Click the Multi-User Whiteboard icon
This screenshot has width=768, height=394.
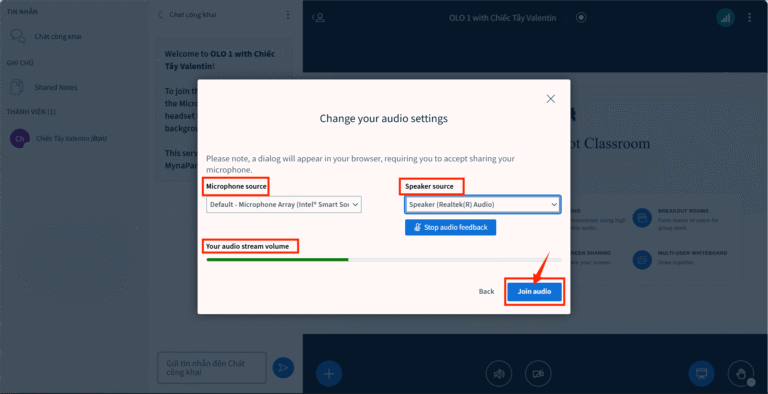tap(642, 260)
